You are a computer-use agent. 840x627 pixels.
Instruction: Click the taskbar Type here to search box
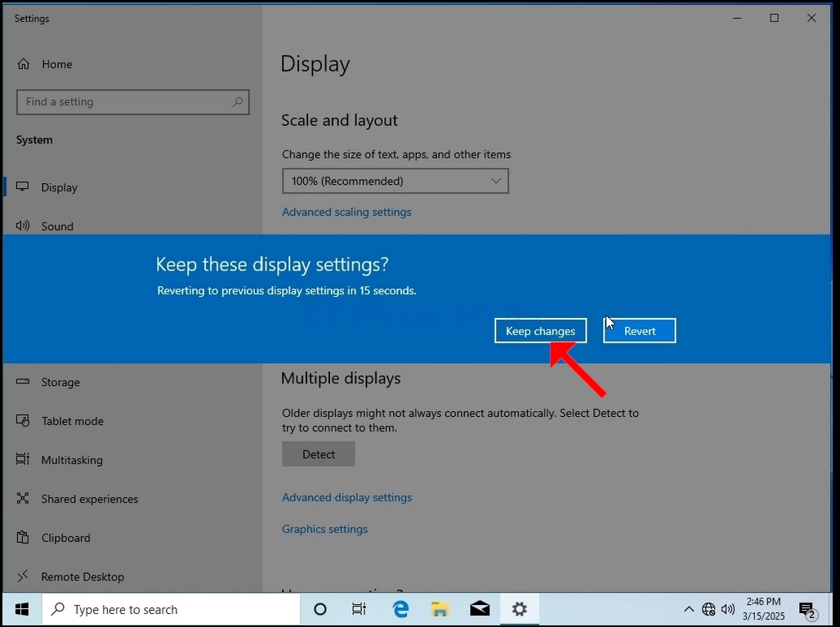[x=171, y=609]
